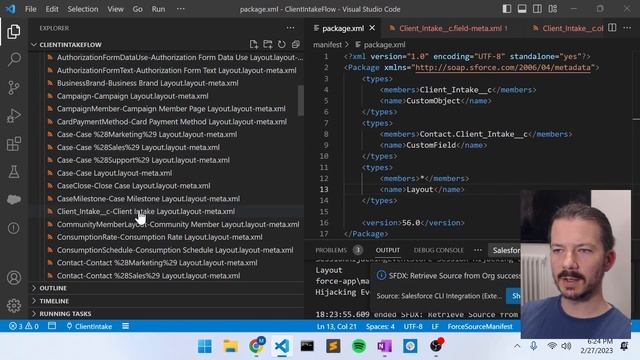Screen dimensions: 640x360
Task: Change encoding via UTF-8 status item
Action: (413, 327)
